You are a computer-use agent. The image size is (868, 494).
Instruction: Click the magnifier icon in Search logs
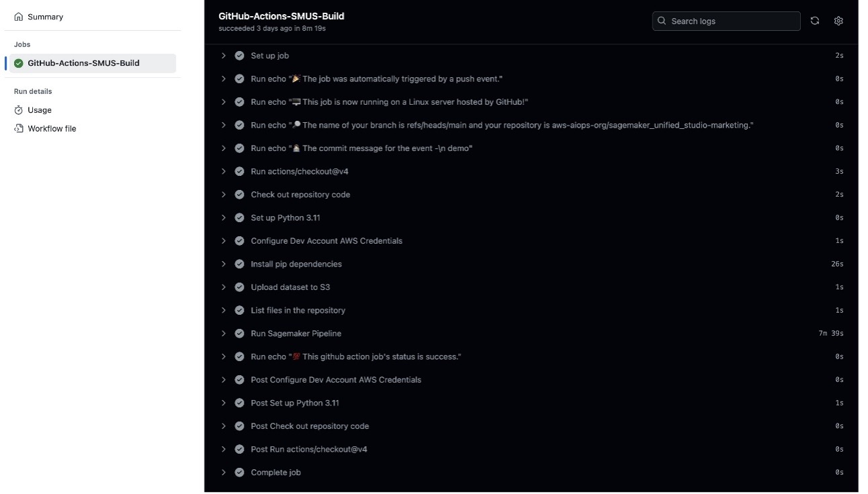662,21
